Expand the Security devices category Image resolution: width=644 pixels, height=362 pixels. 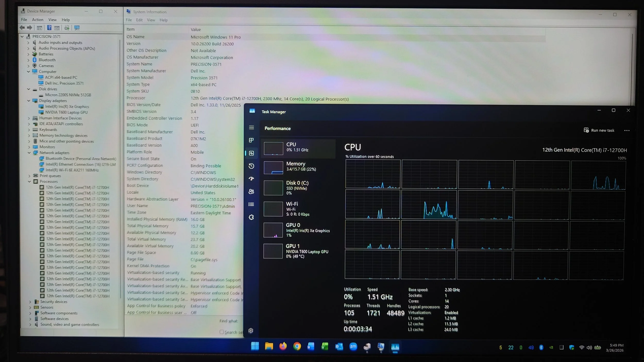click(30, 302)
